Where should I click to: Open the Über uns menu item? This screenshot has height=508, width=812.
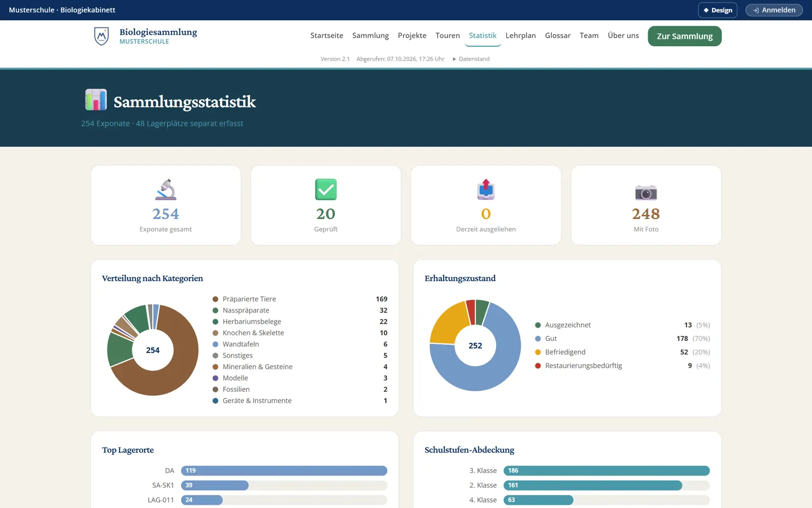click(623, 36)
